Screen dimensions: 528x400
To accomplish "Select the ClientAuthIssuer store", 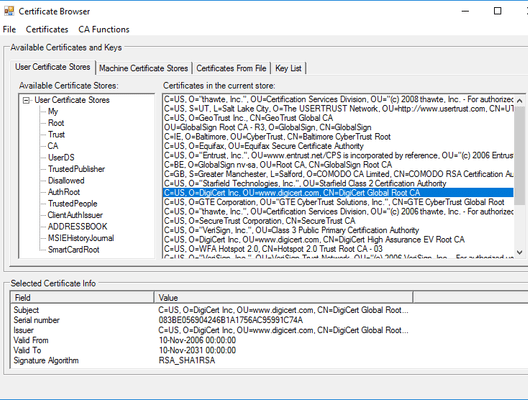I will pos(75,215).
